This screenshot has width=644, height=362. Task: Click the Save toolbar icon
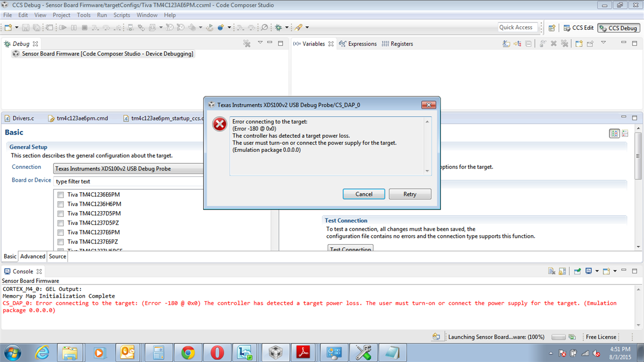(26, 27)
